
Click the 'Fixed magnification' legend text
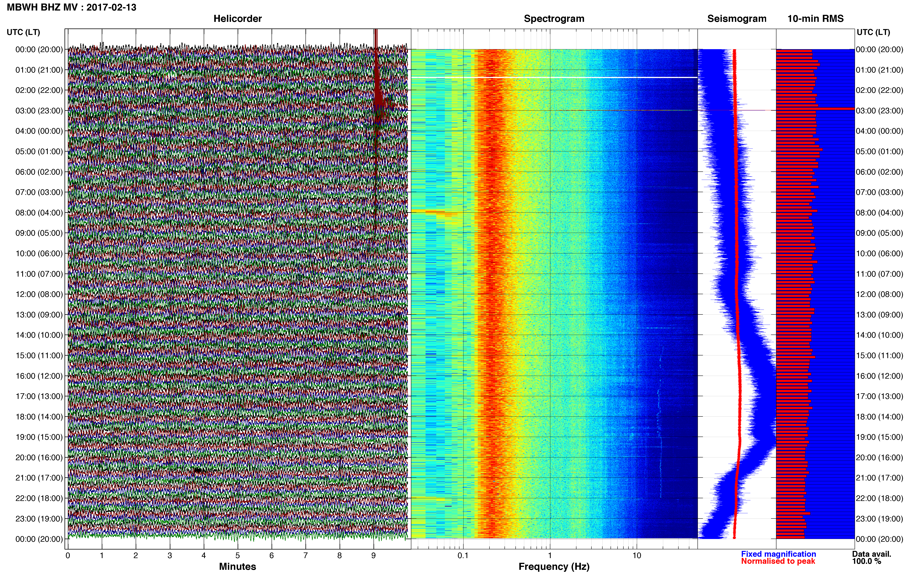click(778, 554)
